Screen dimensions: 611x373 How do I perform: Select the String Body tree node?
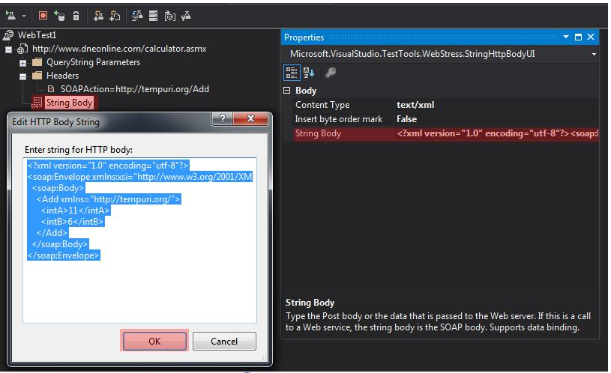pyautogui.click(x=69, y=103)
